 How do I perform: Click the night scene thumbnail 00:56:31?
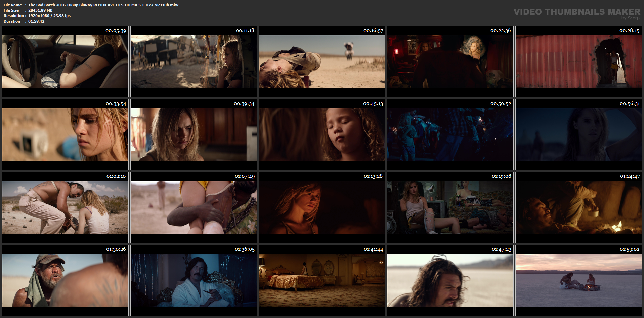pyautogui.click(x=578, y=134)
